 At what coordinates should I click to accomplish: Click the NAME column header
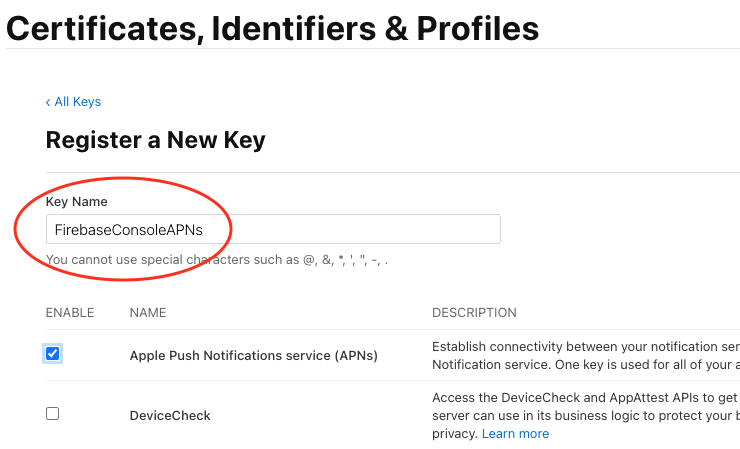[x=148, y=313]
